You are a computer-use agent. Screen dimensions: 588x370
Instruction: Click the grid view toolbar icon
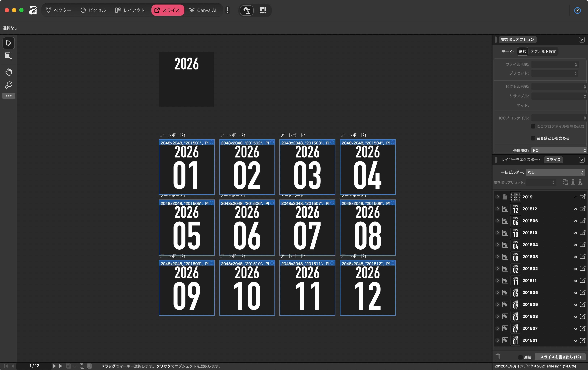point(263,10)
